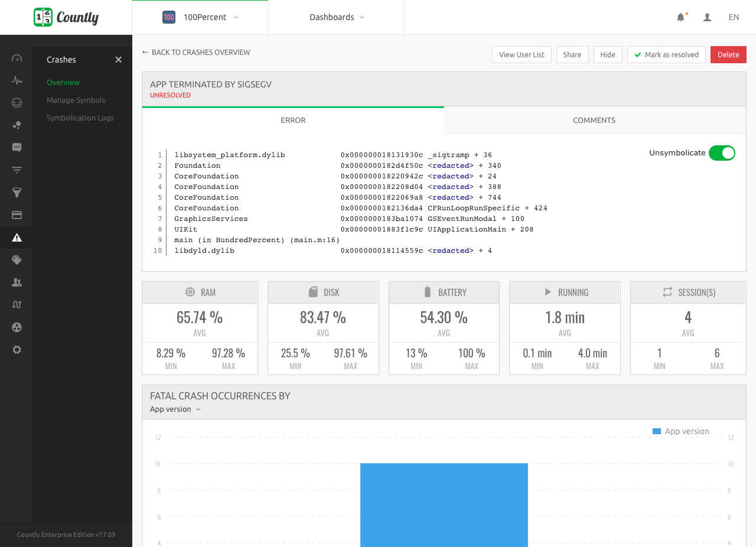Click the SESSION(S) loop icon
The width and height of the screenshot is (756, 547).
(667, 292)
